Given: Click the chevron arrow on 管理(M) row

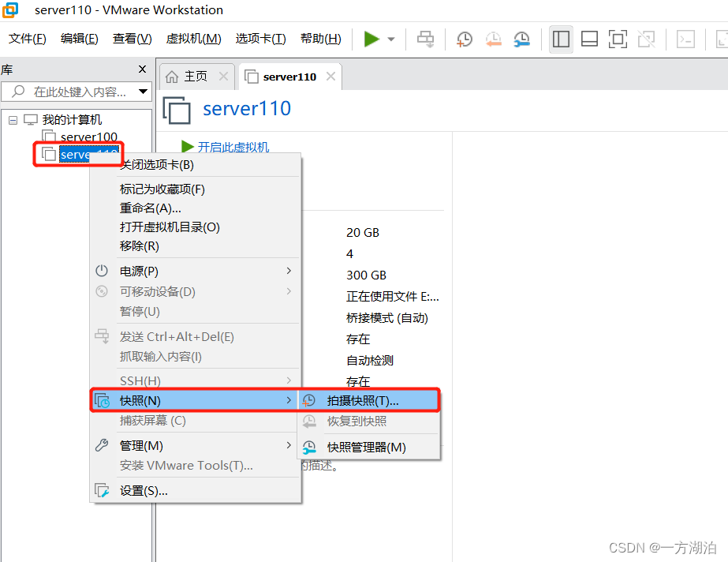Looking at the screenshot, I should (x=289, y=445).
